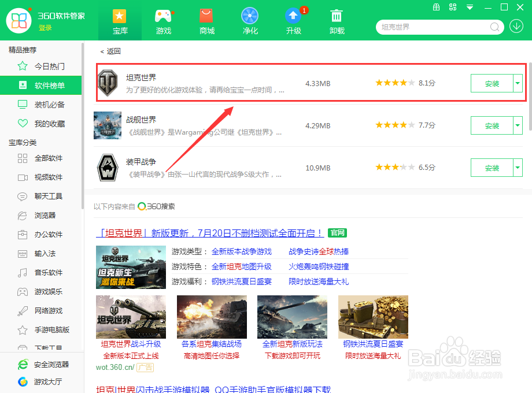Click the 聊天工具 chat bubble icon
This screenshot has width=532, height=393.
click(x=23, y=196)
